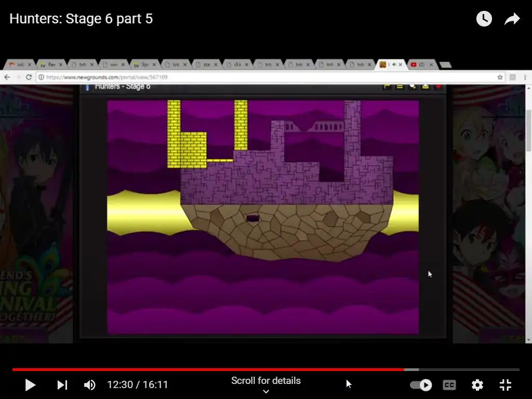Turn on closed captions CC button
Image resolution: width=532 pixels, height=399 pixels.
449,385
